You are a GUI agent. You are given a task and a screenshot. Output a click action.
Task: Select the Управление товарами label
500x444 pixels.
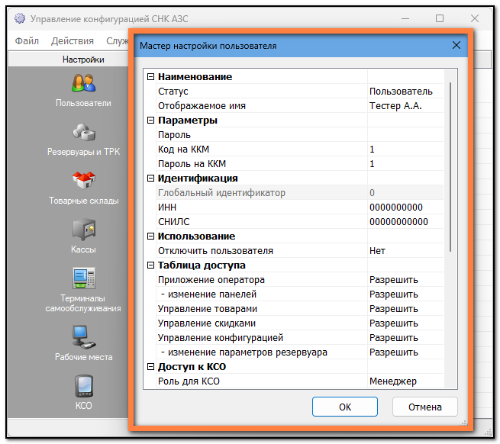(207, 309)
